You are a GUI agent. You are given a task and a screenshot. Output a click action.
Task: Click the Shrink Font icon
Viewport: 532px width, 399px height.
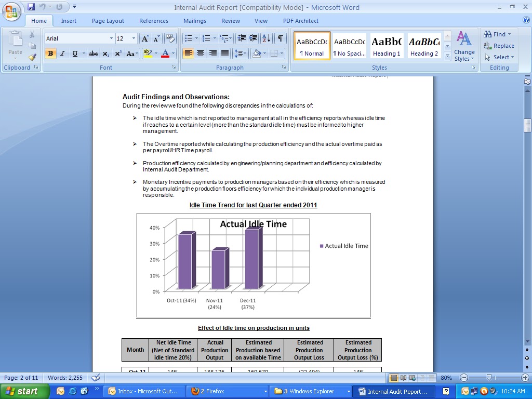click(x=156, y=38)
